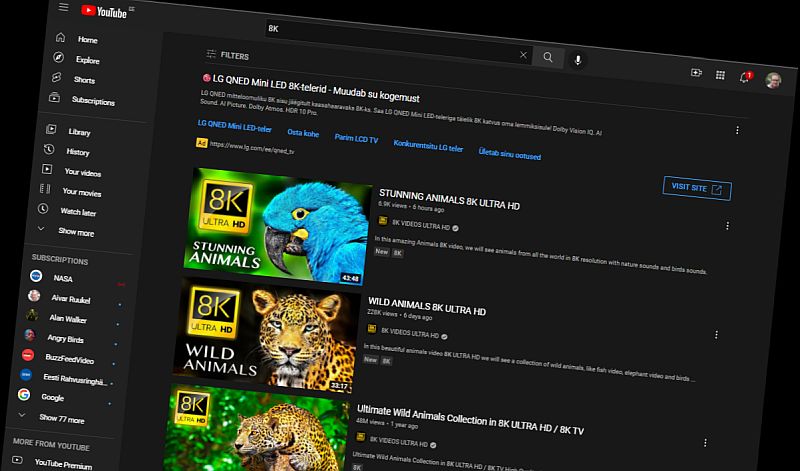Follow the Konkurentsitu LG teler link
This screenshot has width=800, height=471.
pos(428,146)
